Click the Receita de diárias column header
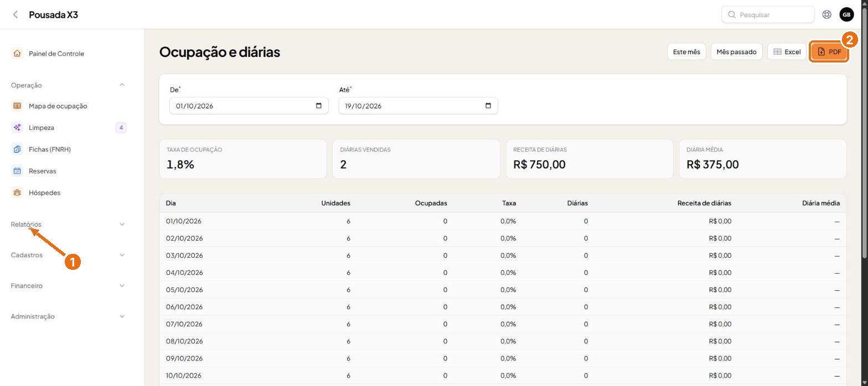868x386 pixels. tap(704, 203)
